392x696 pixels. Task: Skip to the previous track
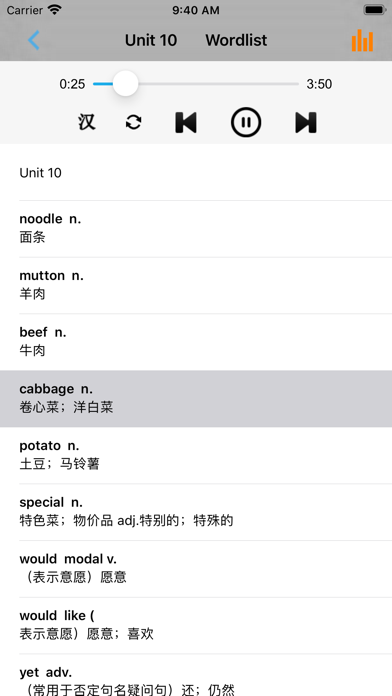pos(186,122)
